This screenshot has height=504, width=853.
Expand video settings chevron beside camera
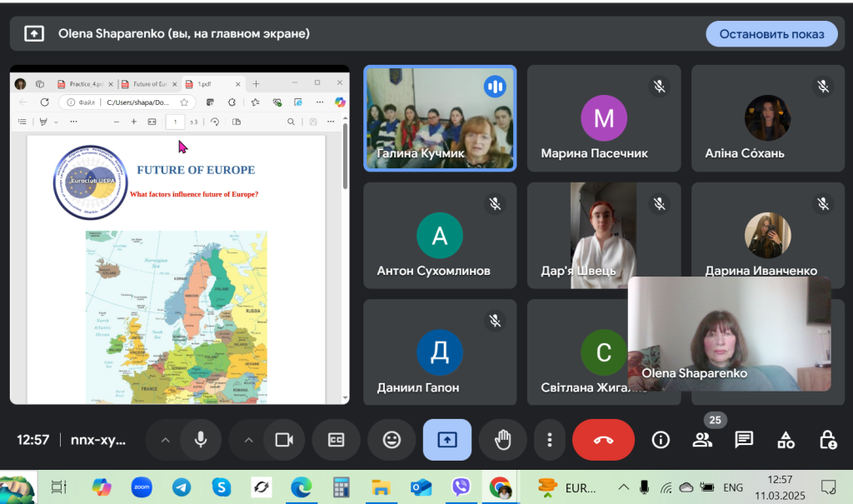click(248, 440)
